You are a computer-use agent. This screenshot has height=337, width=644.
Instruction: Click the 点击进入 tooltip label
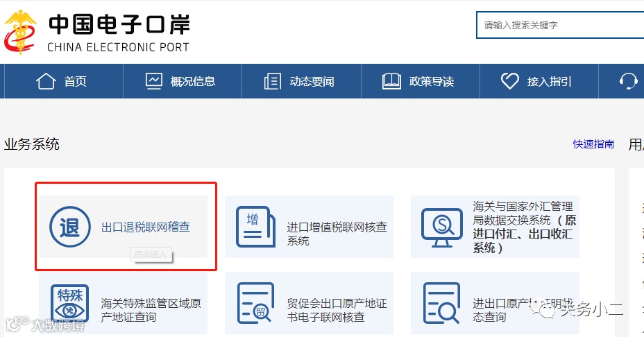click(x=151, y=254)
